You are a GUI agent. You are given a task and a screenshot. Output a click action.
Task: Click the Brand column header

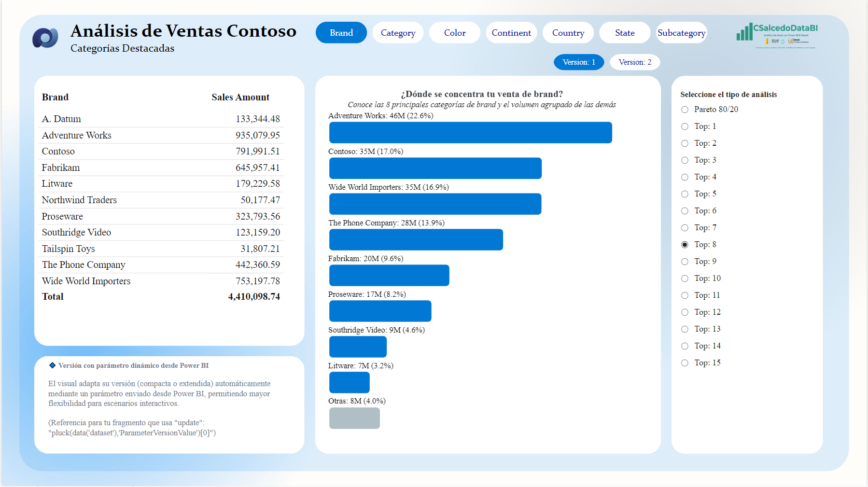55,97
